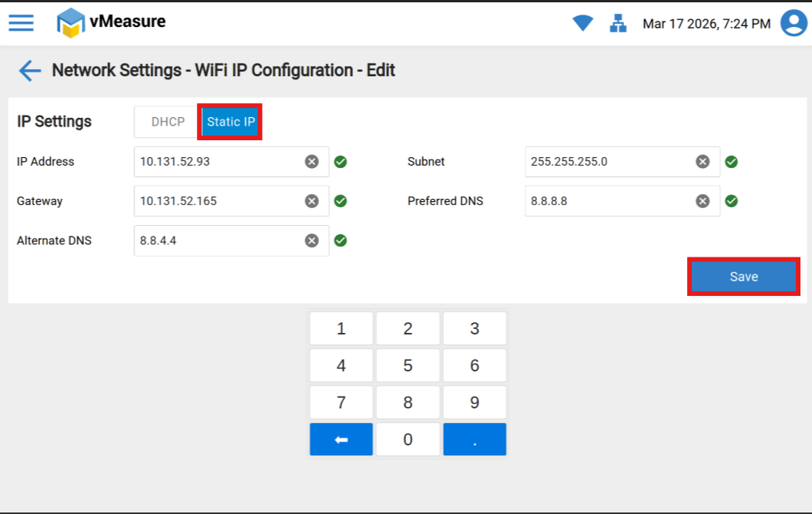Open the hamburger navigation menu
The image size is (812, 514).
click(21, 22)
